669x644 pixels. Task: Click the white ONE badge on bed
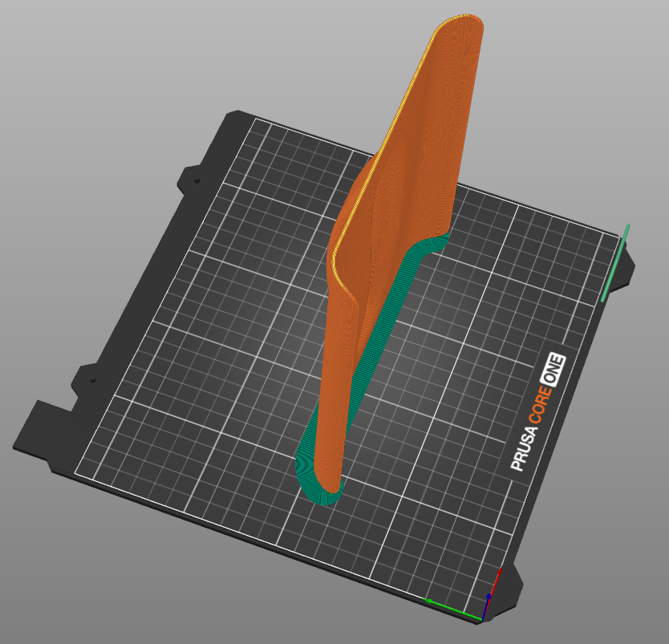pyautogui.click(x=553, y=371)
